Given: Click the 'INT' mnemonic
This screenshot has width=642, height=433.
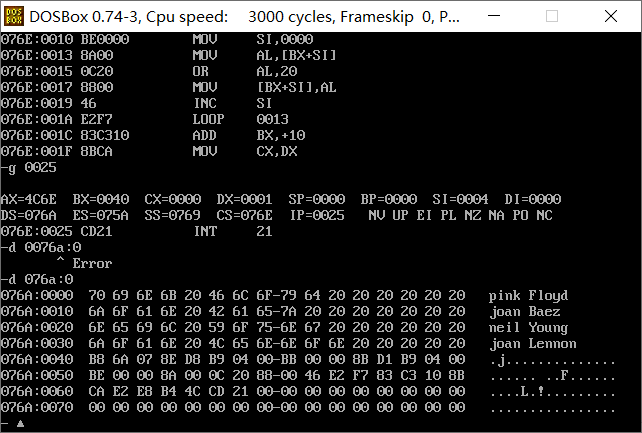Looking at the screenshot, I should point(205,231).
